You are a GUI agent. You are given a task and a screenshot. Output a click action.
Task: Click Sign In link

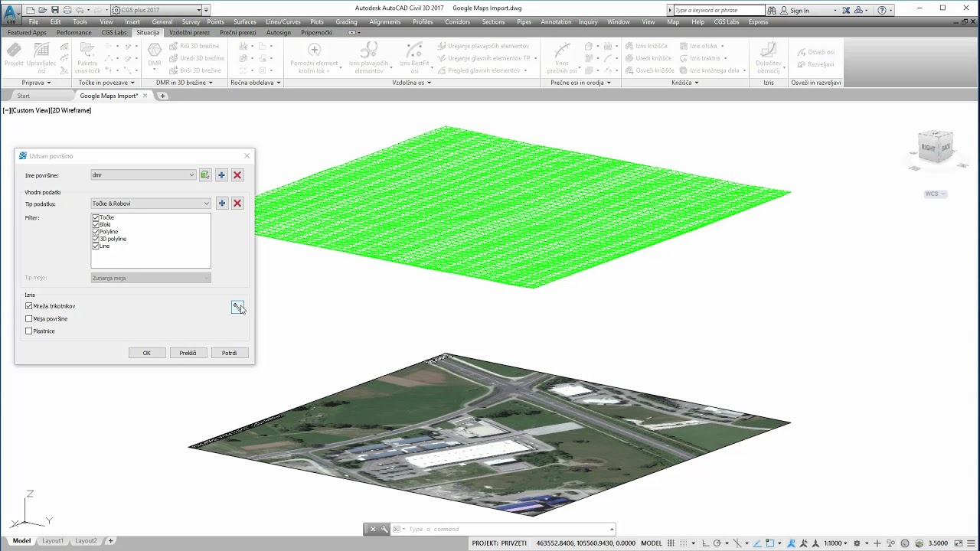(x=799, y=10)
